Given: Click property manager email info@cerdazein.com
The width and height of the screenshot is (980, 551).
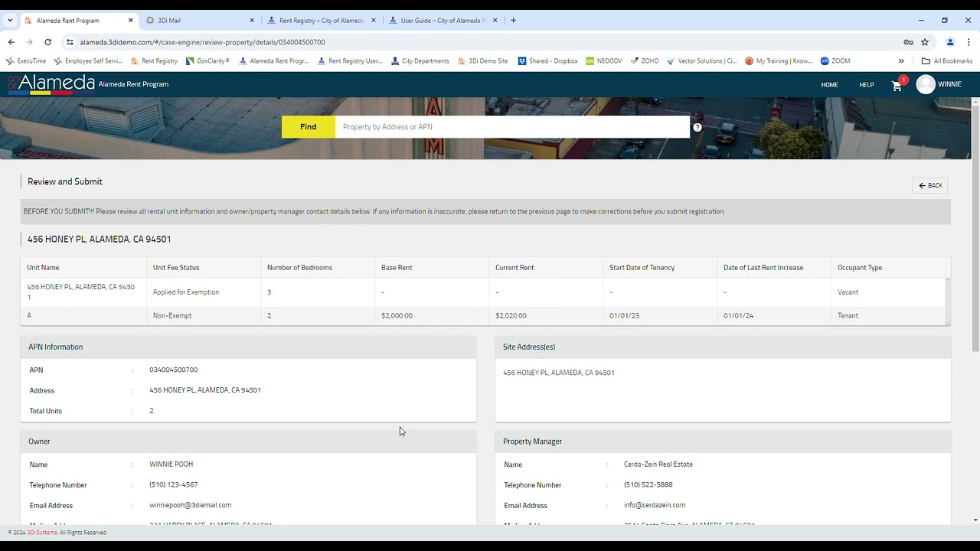Looking at the screenshot, I should coord(655,505).
